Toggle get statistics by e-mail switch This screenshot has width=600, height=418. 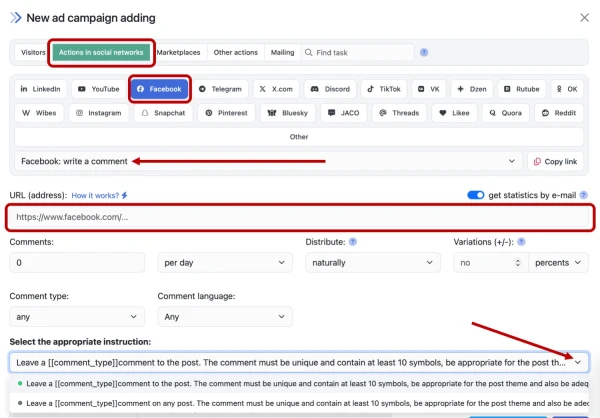pos(476,195)
